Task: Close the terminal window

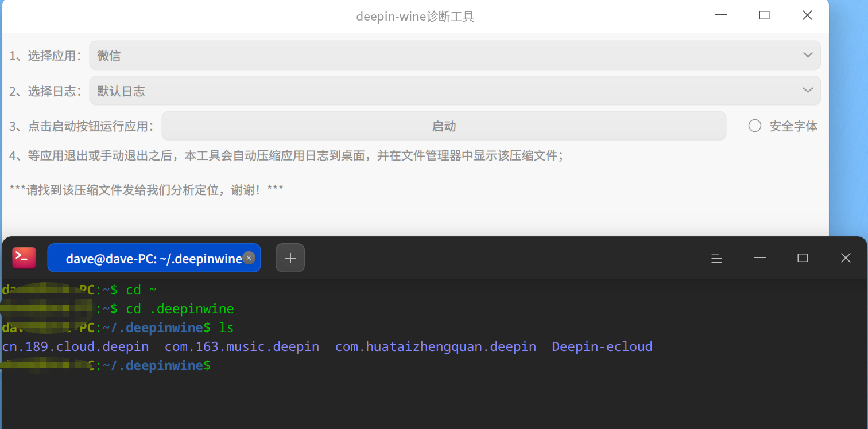Action: click(846, 258)
